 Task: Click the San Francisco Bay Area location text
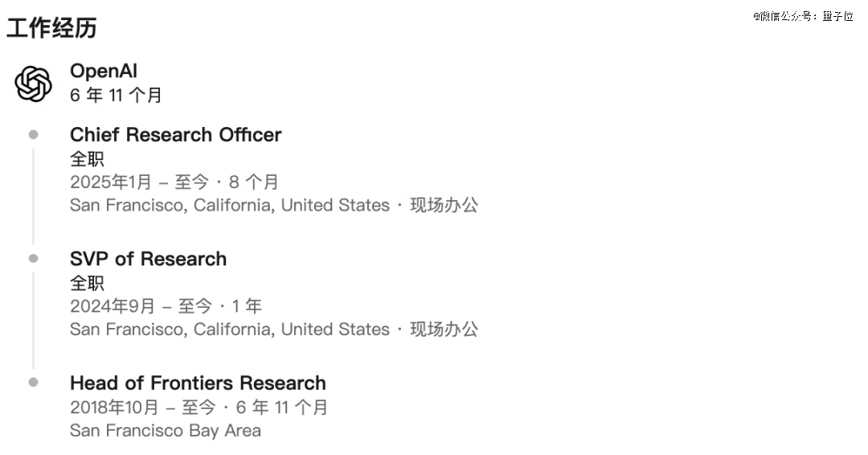click(165, 431)
